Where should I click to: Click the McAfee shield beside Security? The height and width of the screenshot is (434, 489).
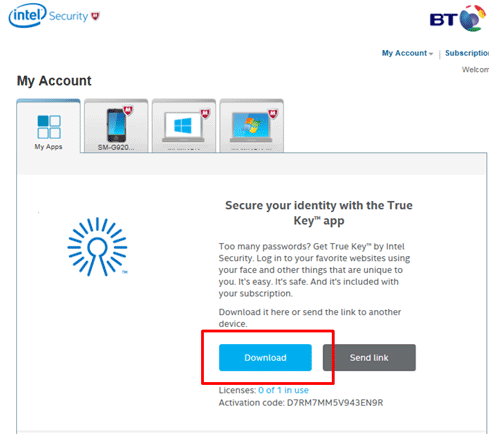pyautogui.click(x=95, y=16)
